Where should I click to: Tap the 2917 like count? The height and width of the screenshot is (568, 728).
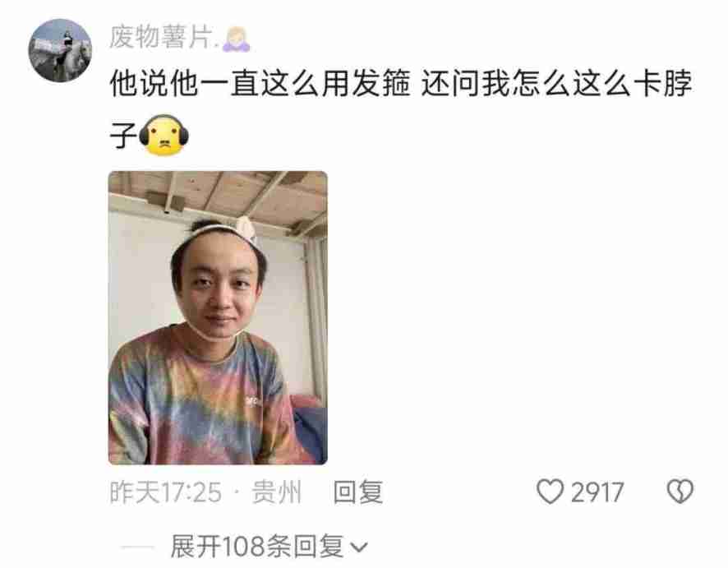597,492
